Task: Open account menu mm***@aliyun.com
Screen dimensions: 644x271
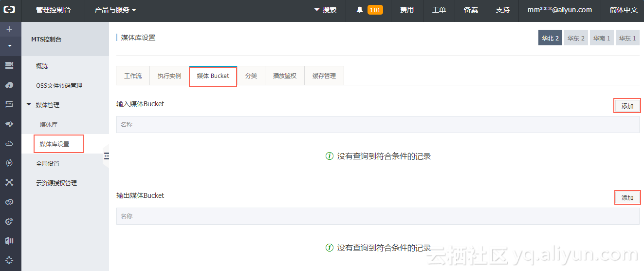Action: point(560,10)
